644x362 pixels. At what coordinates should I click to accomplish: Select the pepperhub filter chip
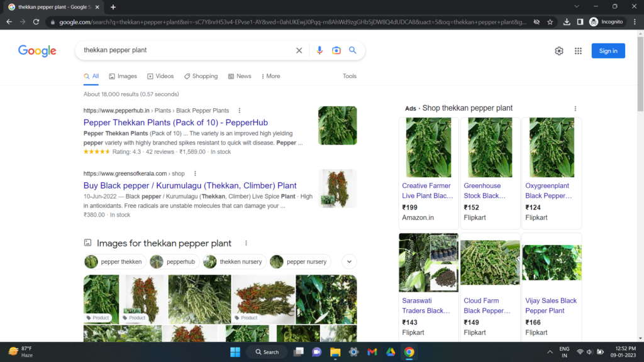tap(174, 261)
